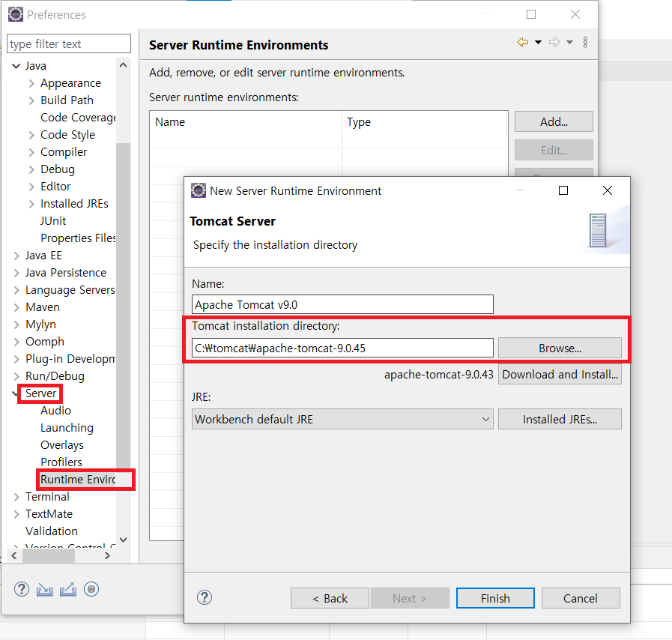Expand the Compiler node
This screenshot has width=672, height=640.
[31, 152]
